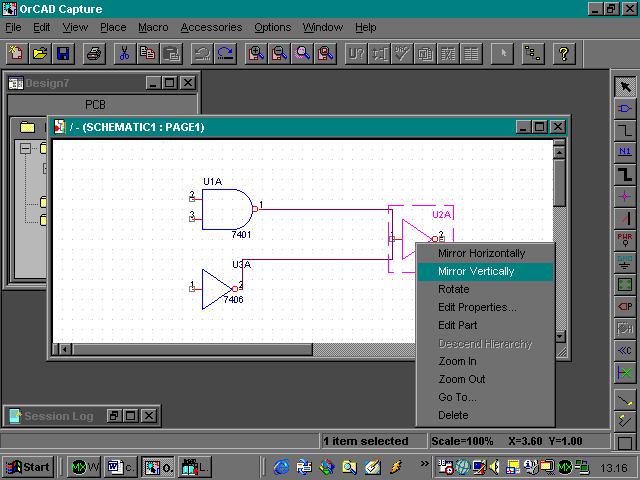Viewport: 640px width, 480px height.
Task: Click the Annotate U? toolbar icon
Action: (x=356, y=53)
